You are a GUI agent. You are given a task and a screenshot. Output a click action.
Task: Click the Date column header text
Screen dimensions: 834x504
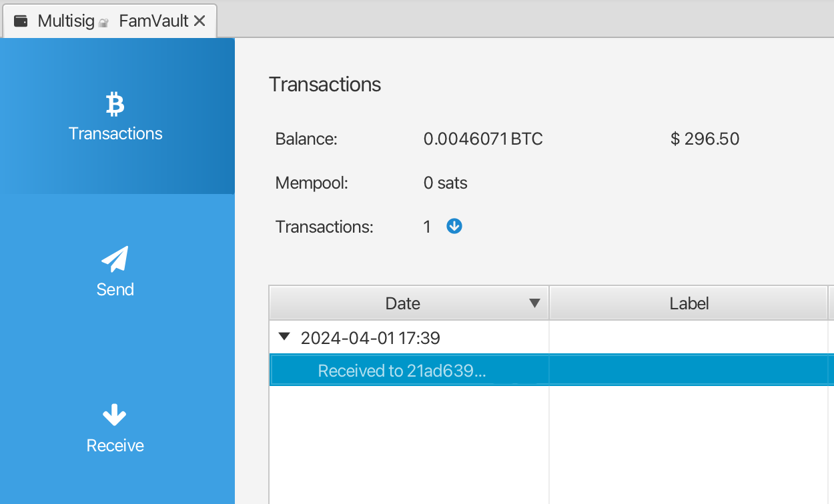[x=402, y=303]
